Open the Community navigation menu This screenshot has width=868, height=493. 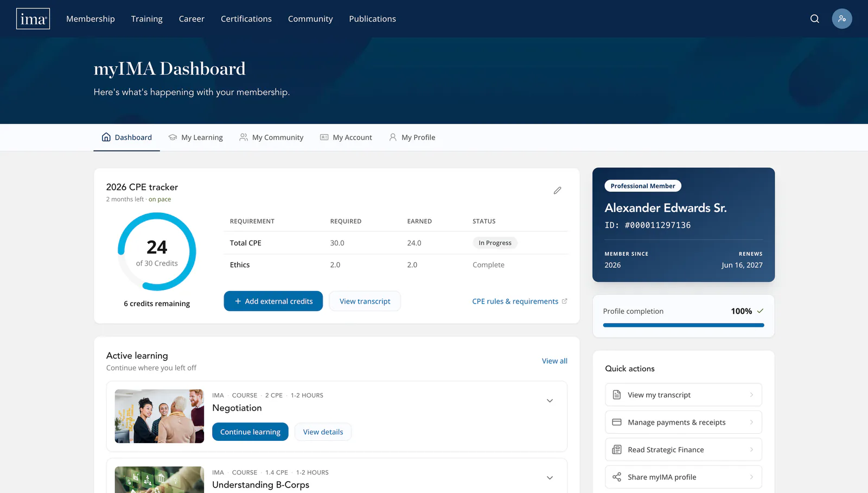coord(310,18)
